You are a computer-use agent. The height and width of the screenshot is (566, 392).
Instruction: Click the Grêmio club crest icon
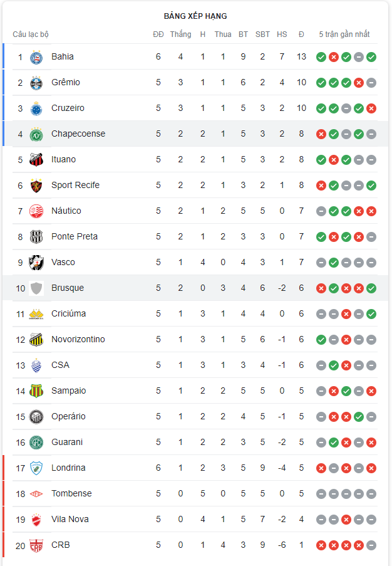click(x=36, y=83)
